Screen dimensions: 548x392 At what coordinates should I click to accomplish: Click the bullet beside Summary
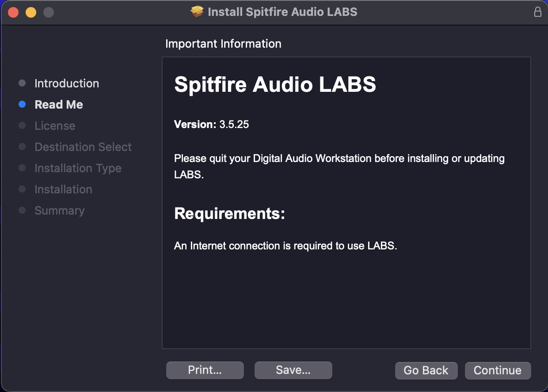[22, 211]
